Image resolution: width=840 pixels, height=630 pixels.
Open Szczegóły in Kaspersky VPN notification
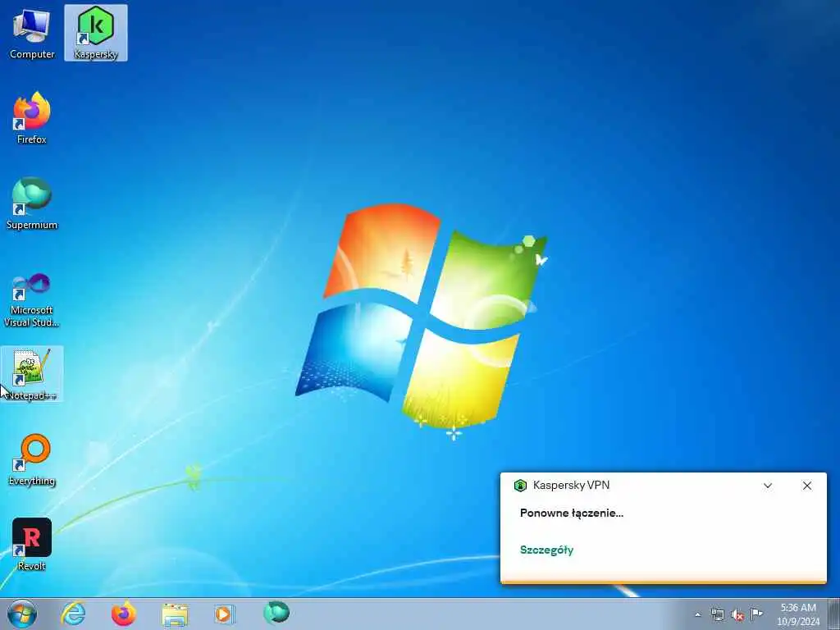546,550
